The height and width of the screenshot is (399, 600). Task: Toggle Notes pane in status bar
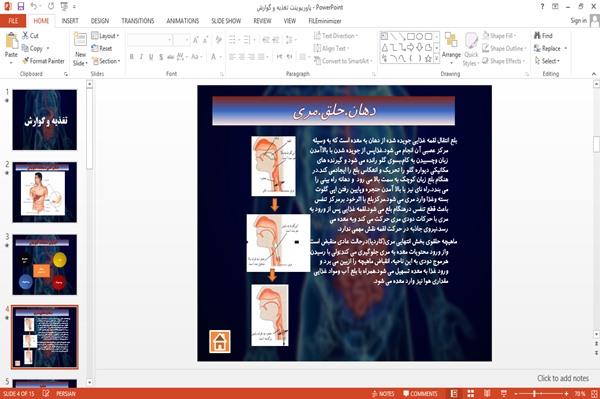pos(383,394)
